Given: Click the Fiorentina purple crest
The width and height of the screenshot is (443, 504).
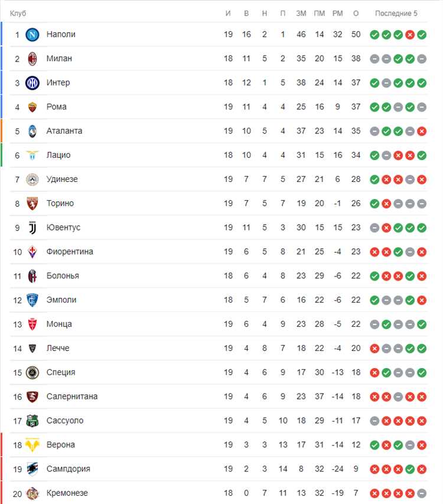Looking at the screenshot, I should pyautogui.click(x=32, y=252).
